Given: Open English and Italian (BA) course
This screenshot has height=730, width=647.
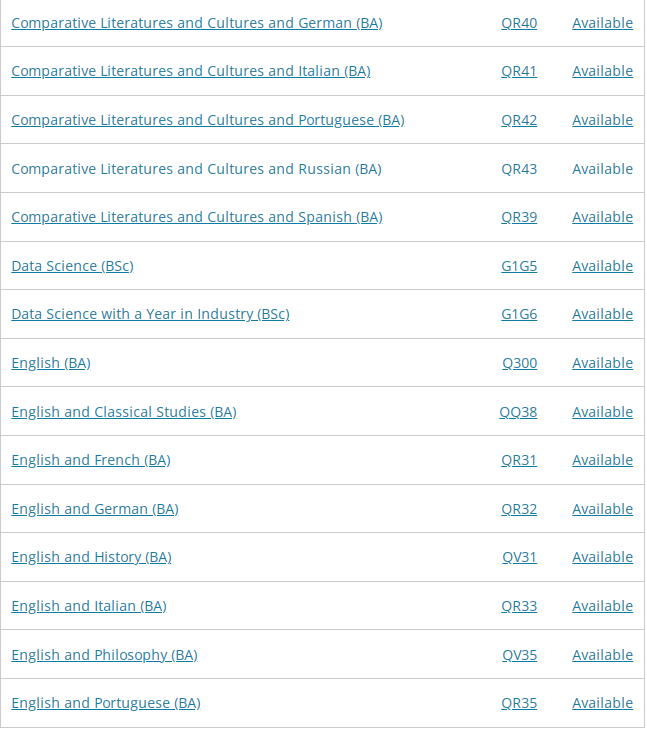Looking at the screenshot, I should (89, 606).
